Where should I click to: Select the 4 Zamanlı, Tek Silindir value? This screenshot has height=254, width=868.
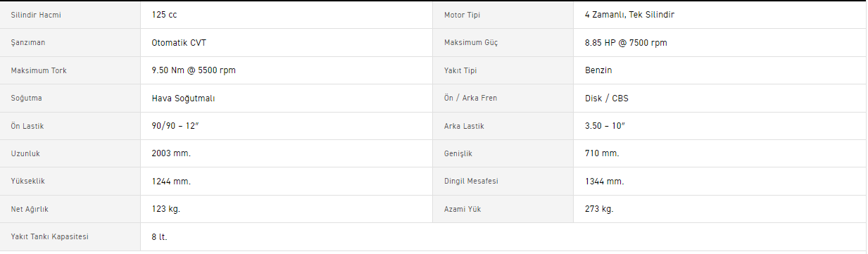(630, 15)
